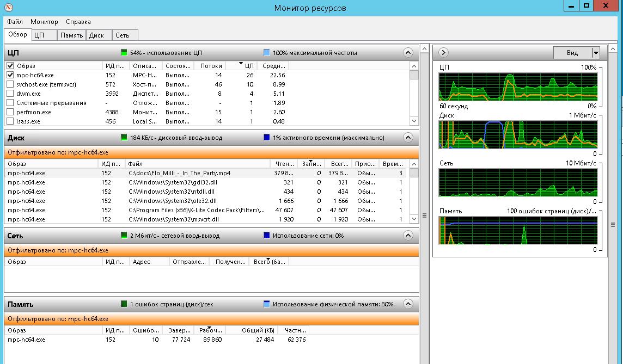Click the blue disk active time indicator square

point(266,138)
